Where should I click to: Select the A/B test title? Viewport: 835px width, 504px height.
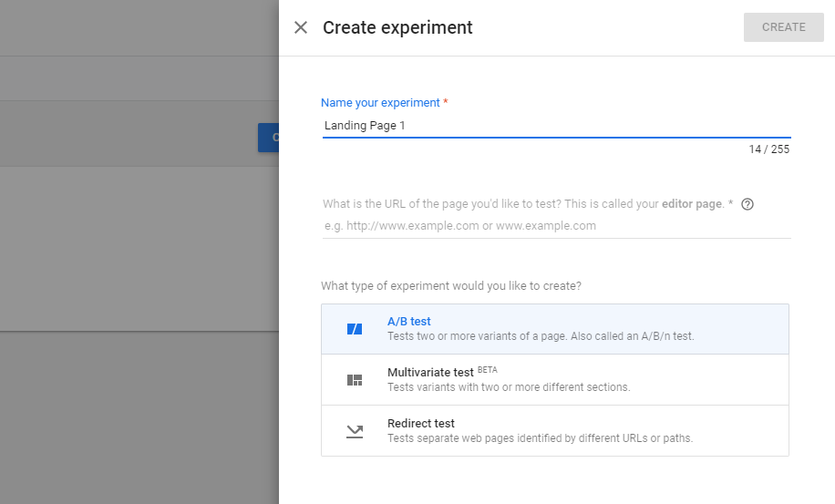pyautogui.click(x=409, y=322)
